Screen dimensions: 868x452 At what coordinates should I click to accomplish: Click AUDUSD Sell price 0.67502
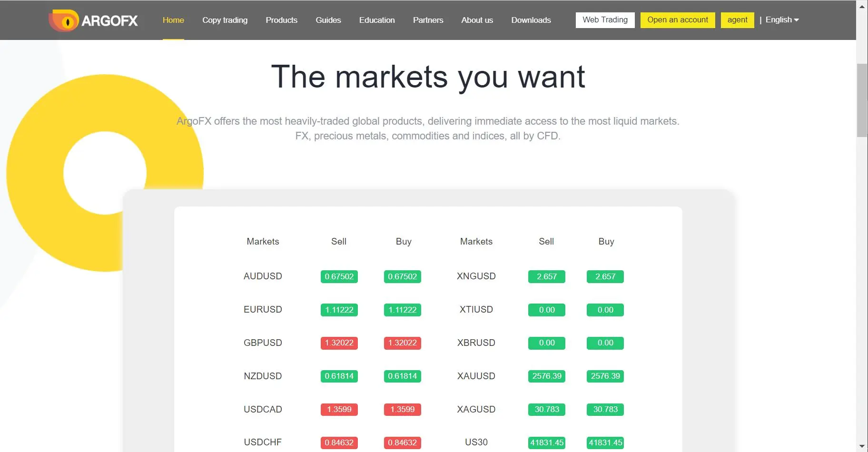click(x=339, y=276)
